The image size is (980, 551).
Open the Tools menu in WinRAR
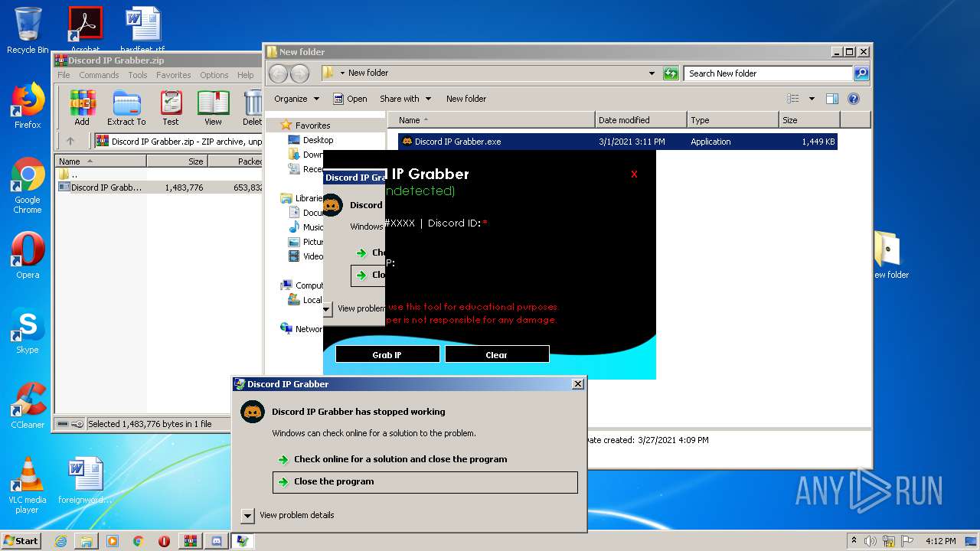point(138,75)
